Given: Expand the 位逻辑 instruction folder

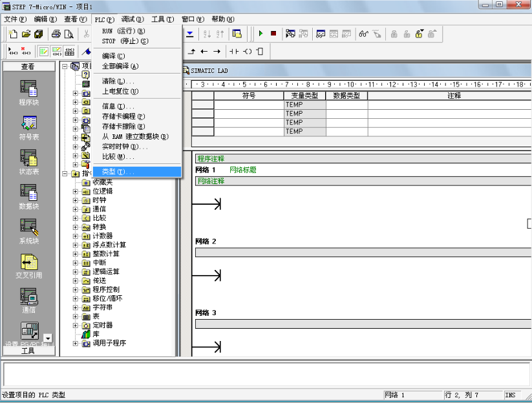Looking at the screenshot, I should click(x=76, y=192).
